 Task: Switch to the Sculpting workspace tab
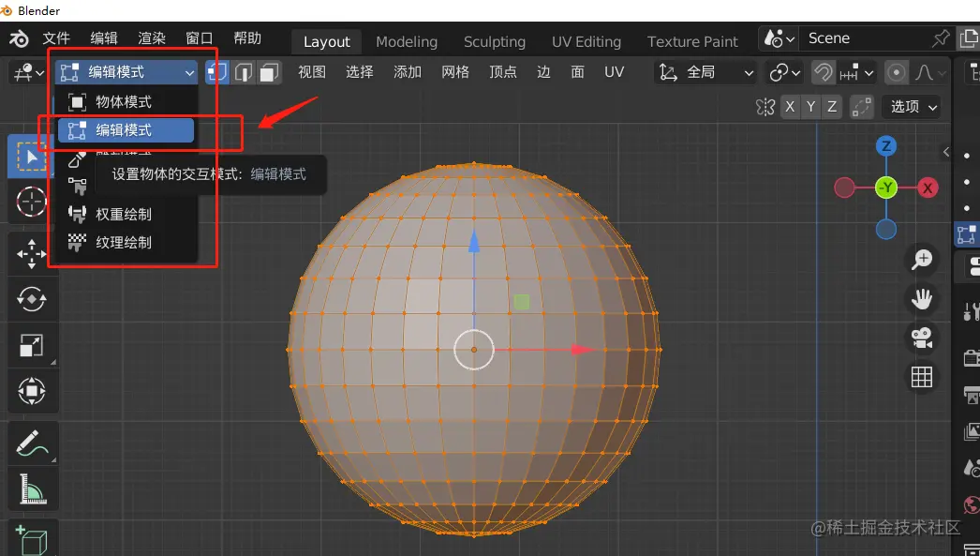point(495,41)
